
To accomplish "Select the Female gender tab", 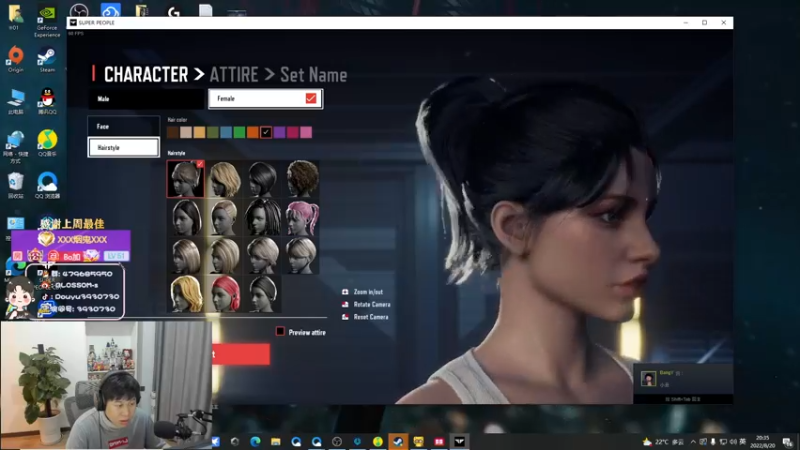I will [265, 99].
